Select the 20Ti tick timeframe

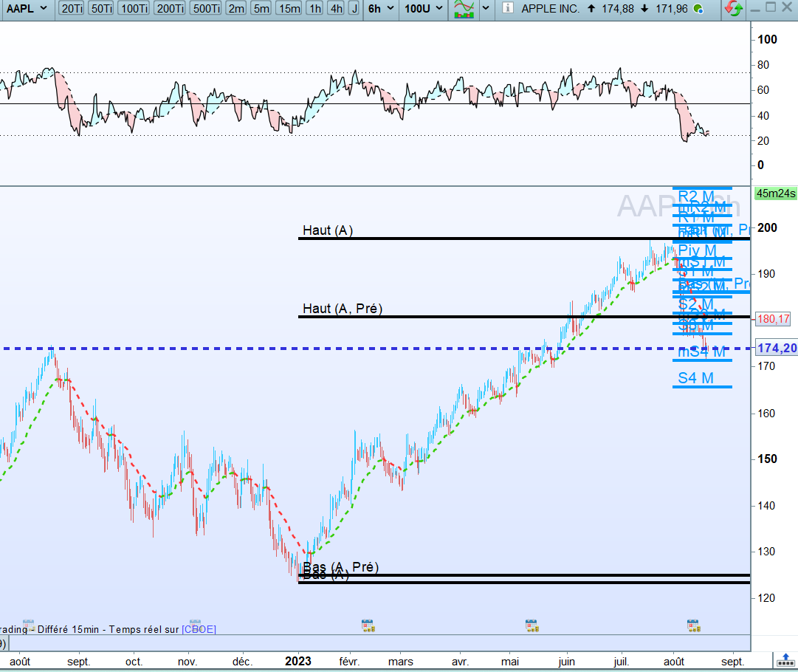(x=72, y=9)
